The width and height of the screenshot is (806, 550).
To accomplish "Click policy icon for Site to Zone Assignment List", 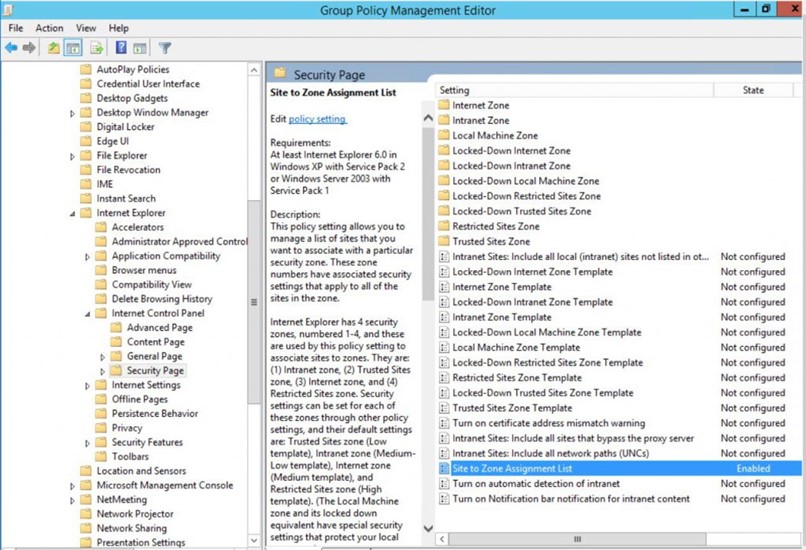I will (444, 468).
